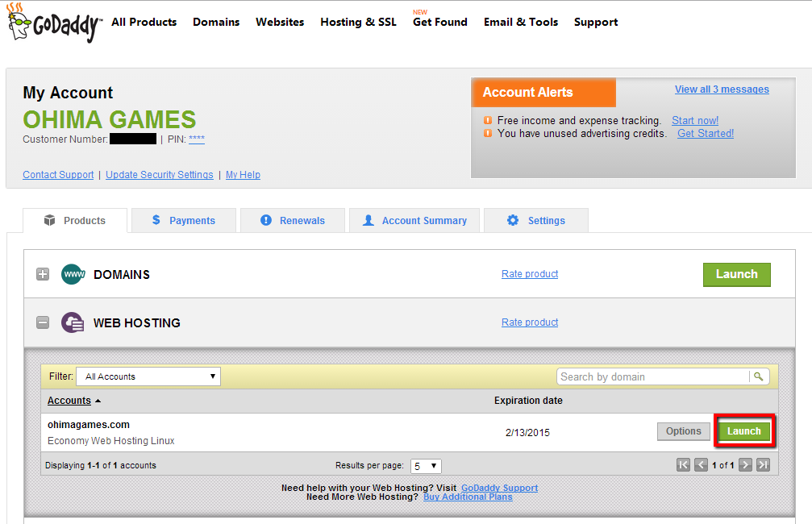Go to next page of accounts
812x524 pixels.
click(745, 465)
